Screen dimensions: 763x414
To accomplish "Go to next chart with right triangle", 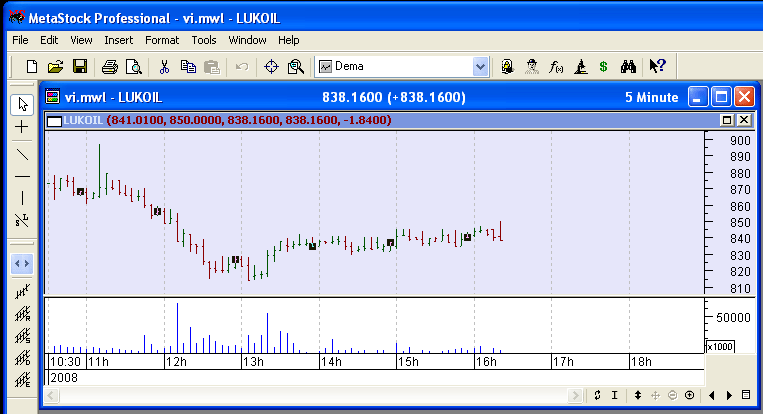I will 729,396.
